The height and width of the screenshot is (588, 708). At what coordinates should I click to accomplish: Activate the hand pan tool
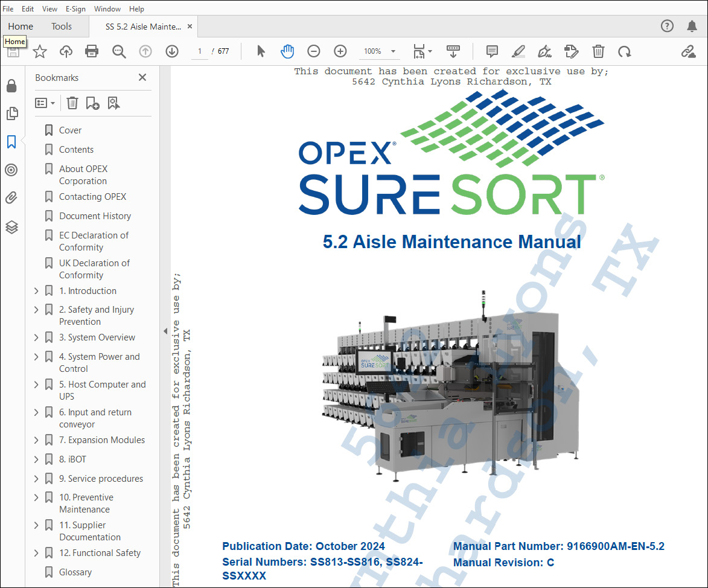pos(287,51)
